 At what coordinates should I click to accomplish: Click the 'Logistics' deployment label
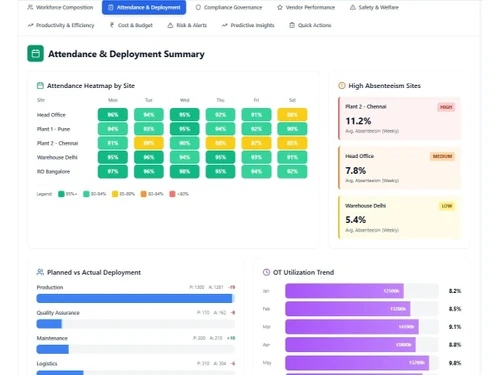tap(47, 363)
